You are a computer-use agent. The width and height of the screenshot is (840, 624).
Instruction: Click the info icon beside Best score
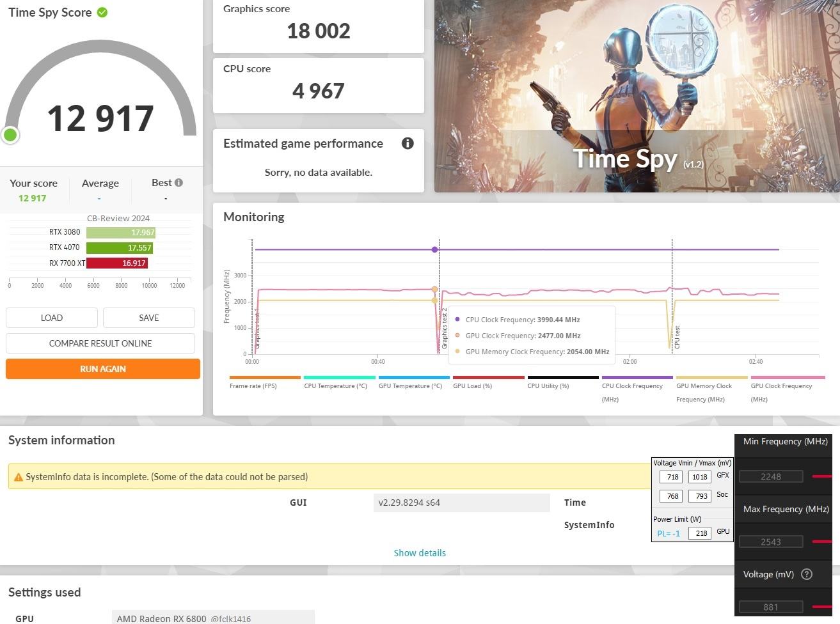(x=178, y=182)
